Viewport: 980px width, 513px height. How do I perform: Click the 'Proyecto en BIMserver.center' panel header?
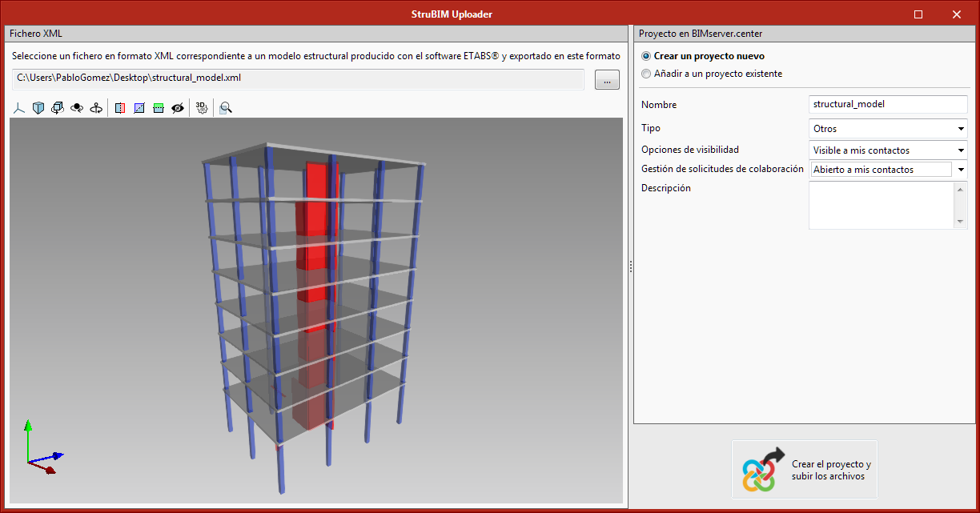coord(805,34)
